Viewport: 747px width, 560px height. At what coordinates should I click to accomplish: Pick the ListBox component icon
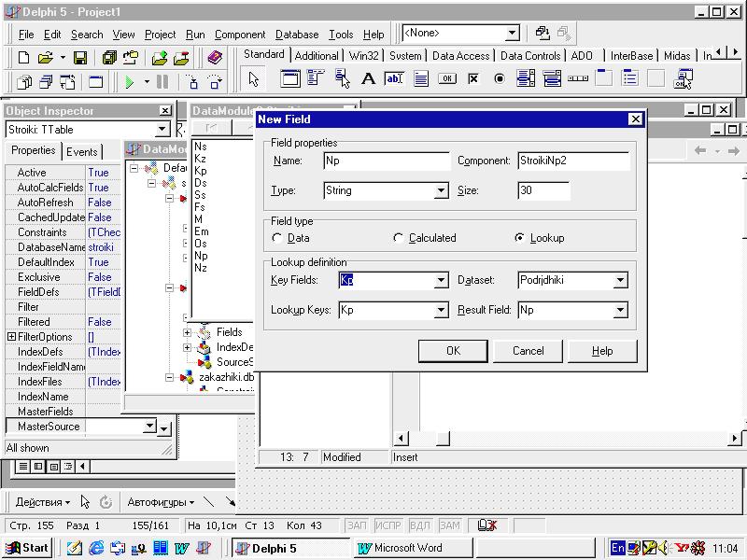(x=526, y=78)
